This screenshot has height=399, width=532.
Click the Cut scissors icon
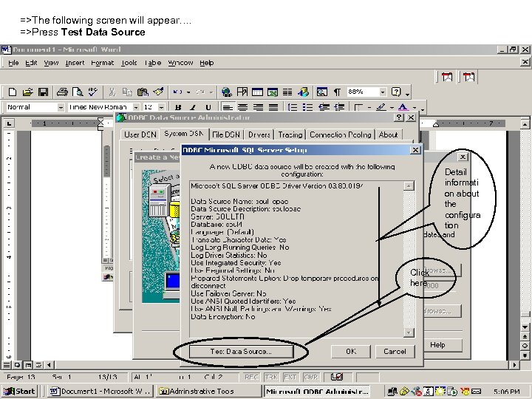click(x=112, y=92)
